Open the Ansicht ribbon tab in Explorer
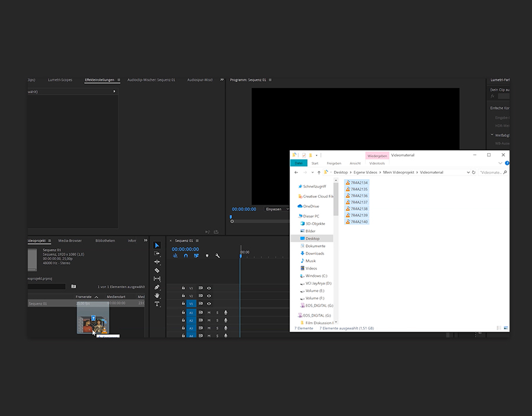Screen dimensions: 532x416 (355, 163)
